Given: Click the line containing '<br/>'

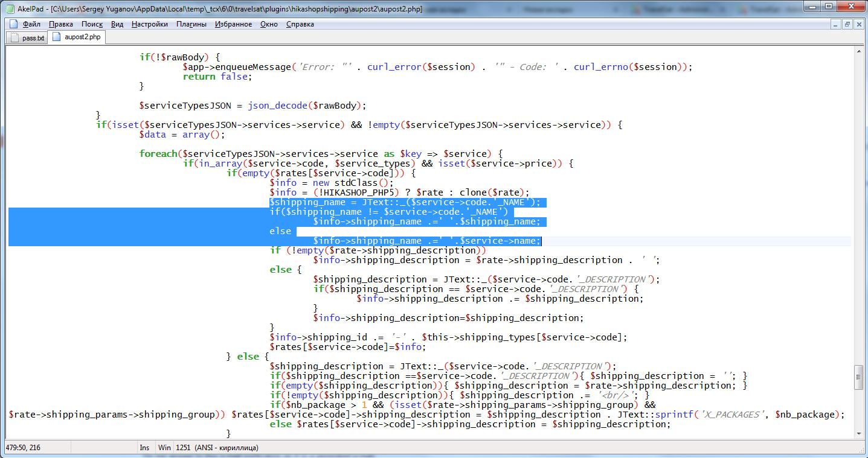Looking at the screenshot, I should tap(460, 395).
